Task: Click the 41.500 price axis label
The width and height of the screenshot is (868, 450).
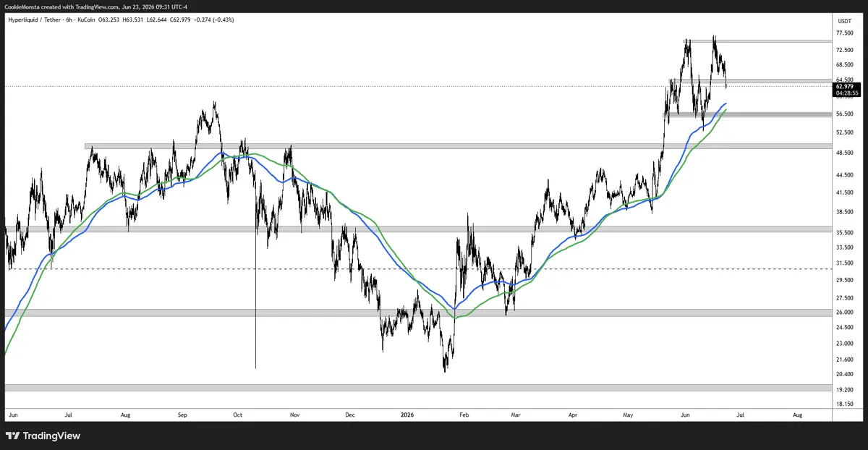Action: pyautogui.click(x=844, y=192)
